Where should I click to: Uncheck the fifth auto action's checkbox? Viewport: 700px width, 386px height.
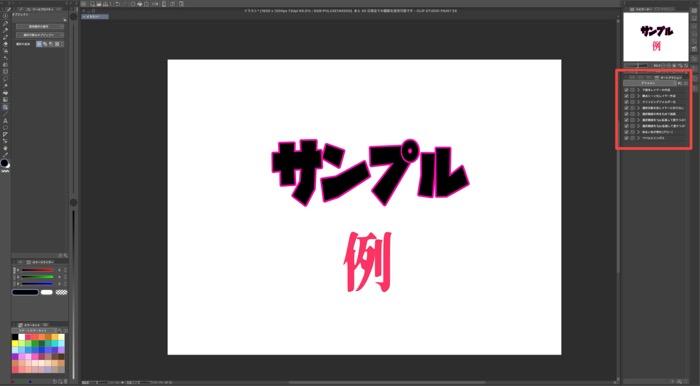tap(626, 114)
